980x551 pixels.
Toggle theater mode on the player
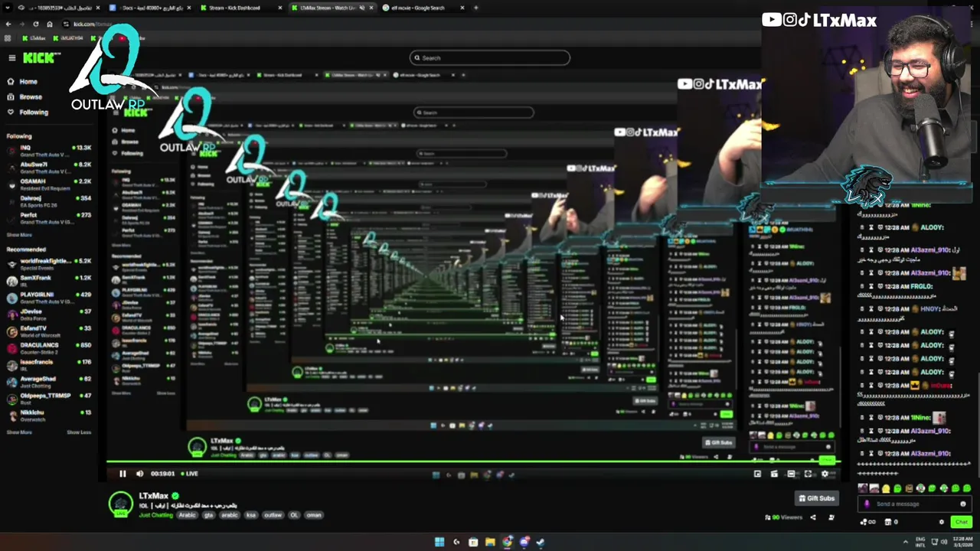click(791, 474)
